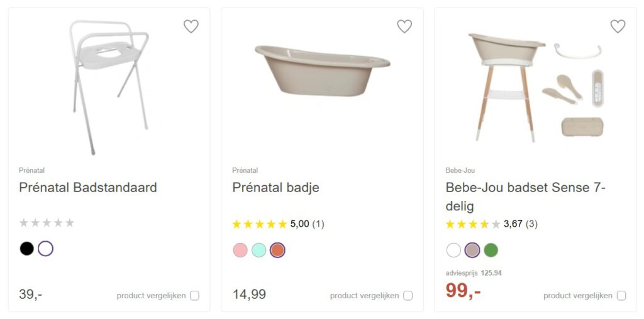
Task: Enable product vergelijken for Bebe-Jou badset
Action: (621, 296)
